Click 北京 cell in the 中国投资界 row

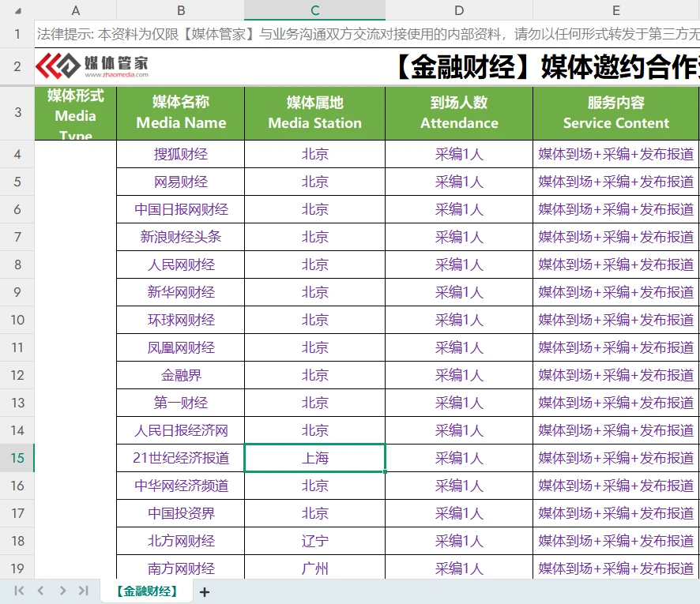click(314, 513)
